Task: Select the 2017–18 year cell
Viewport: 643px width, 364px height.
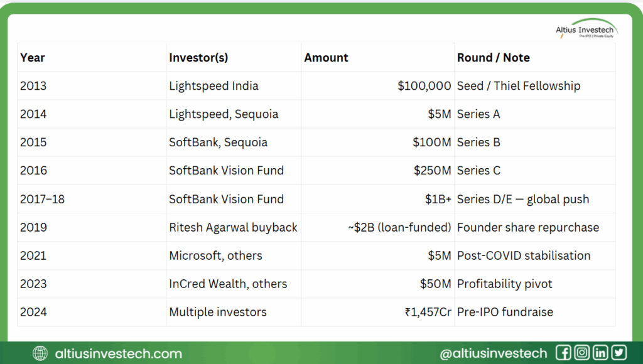Action: 42,199
